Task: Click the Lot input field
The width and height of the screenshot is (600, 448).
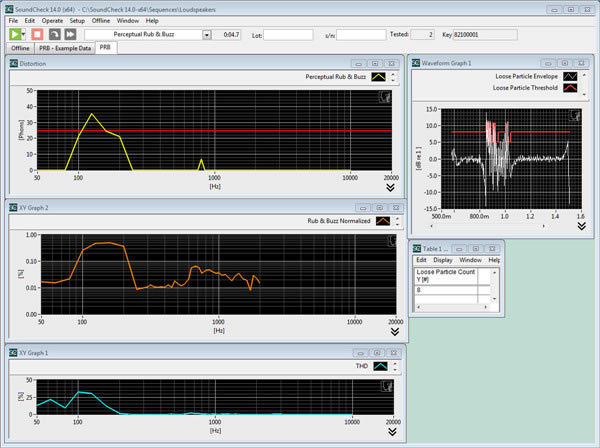Action: point(288,34)
